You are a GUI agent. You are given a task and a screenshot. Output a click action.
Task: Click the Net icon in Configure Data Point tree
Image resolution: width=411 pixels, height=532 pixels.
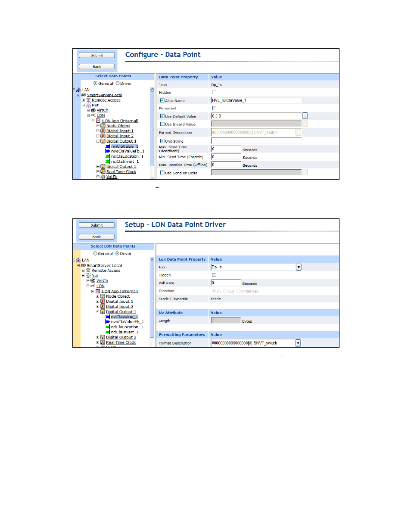(x=88, y=105)
